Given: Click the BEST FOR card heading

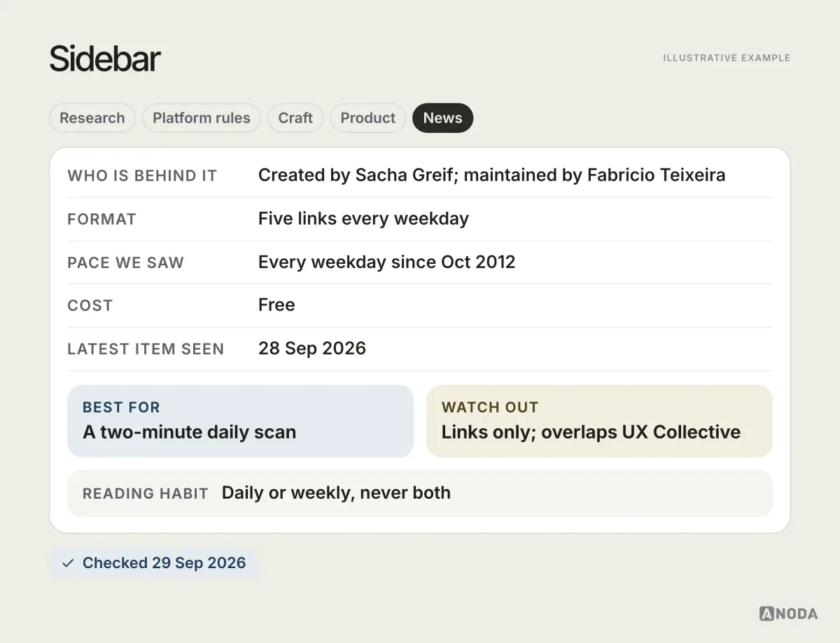Looking at the screenshot, I should pos(121,407).
